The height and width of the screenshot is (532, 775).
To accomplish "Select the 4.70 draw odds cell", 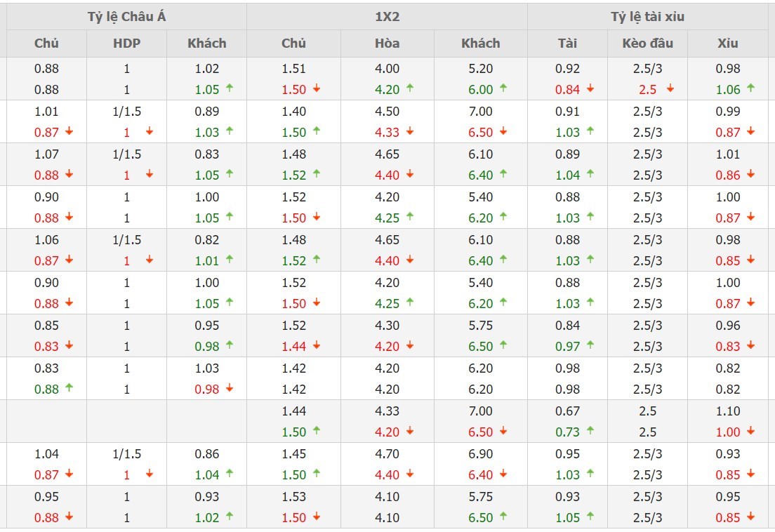I will (387, 453).
